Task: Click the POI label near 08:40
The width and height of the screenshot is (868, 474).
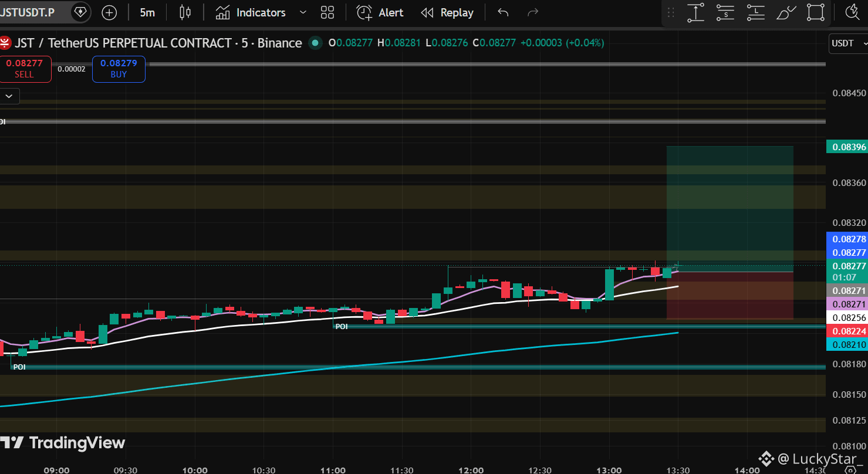Action: point(19,367)
